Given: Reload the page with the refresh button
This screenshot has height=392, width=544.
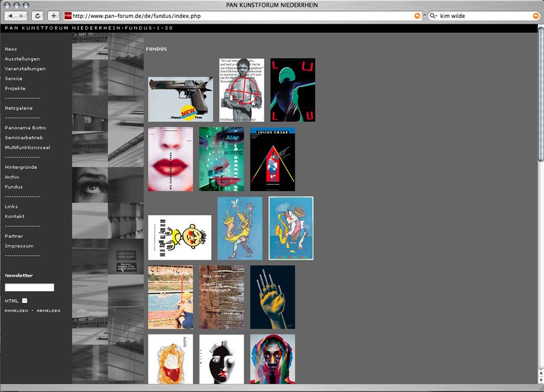Looking at the screenshot, I should pos(38,16).
